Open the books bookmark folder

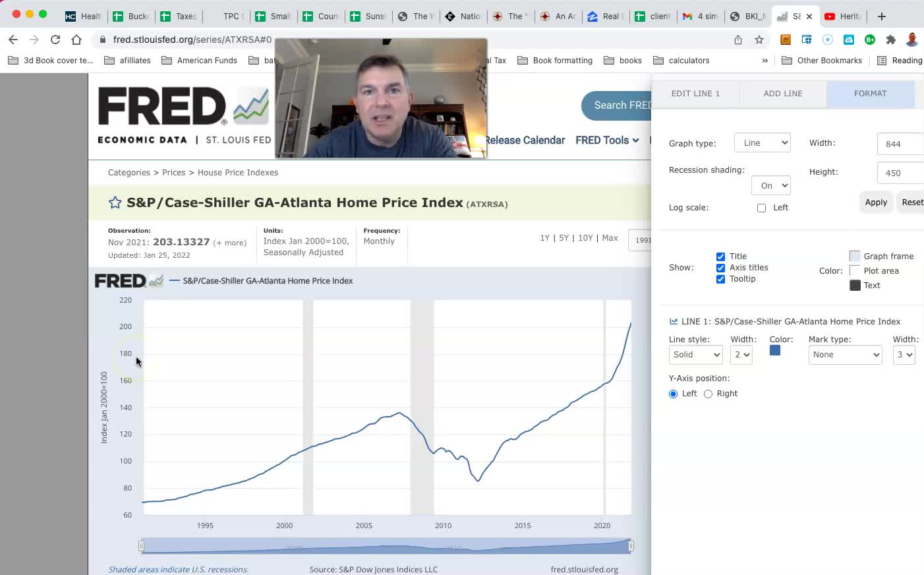[623, 61]
